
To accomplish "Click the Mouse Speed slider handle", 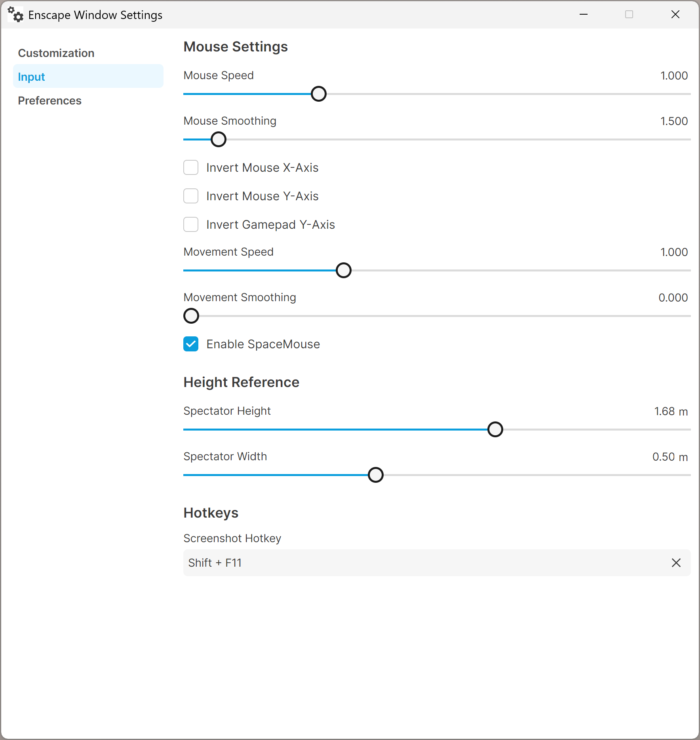I will tap(319, 94).
